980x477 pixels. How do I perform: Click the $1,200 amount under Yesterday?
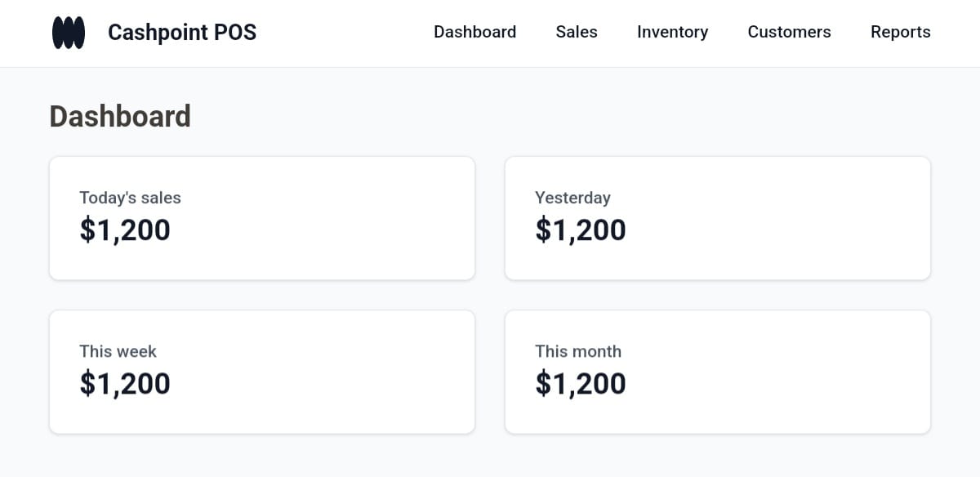pyautogui.click(x=581, y=230)
